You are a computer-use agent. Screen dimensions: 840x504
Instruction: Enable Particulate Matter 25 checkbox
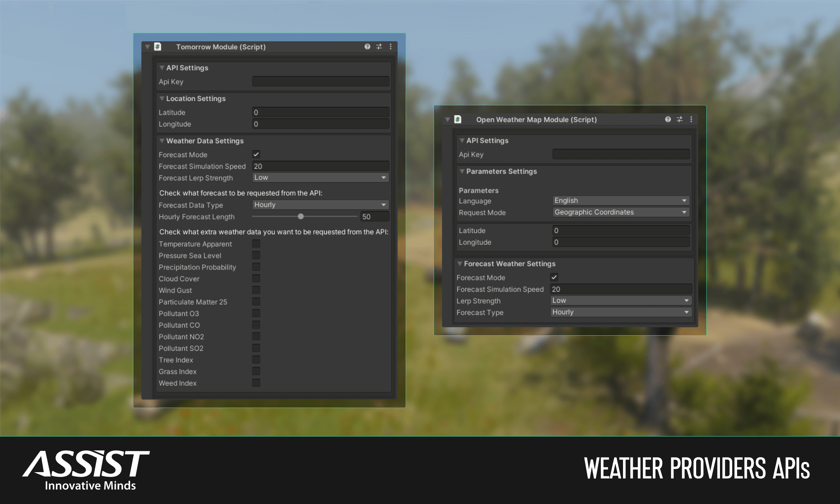(256, 301)
